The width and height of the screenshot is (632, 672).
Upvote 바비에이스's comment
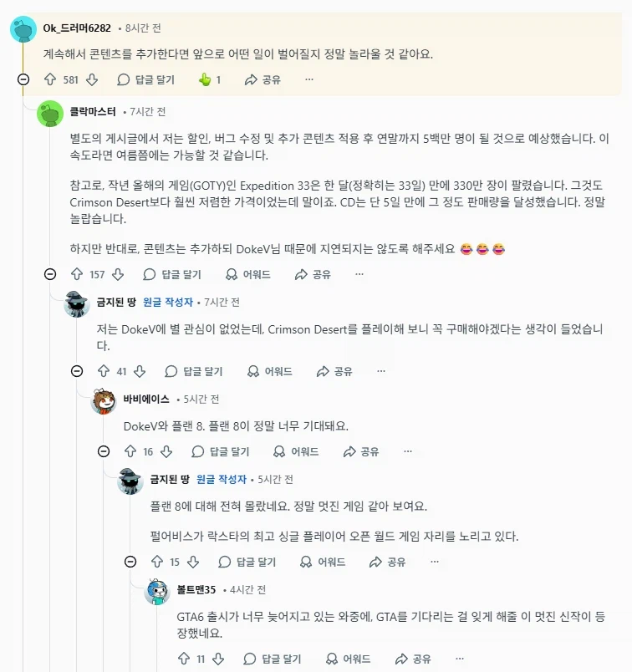[x=132, y=451]
